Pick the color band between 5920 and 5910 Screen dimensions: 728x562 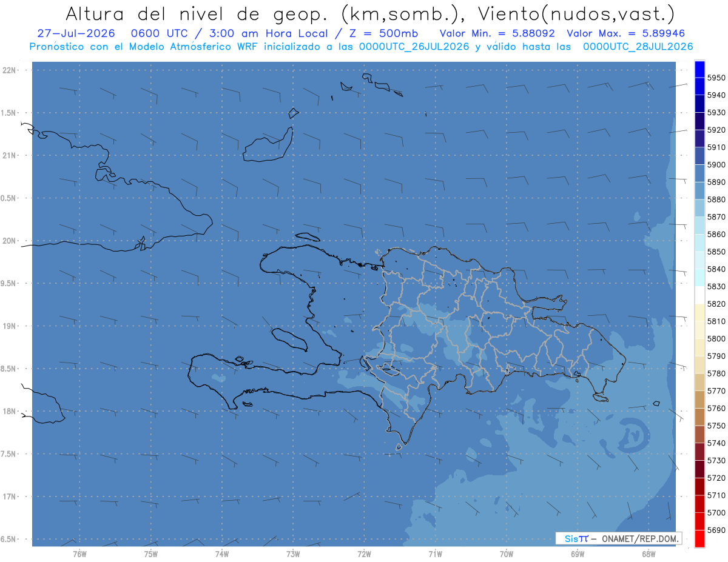[699, 138]
